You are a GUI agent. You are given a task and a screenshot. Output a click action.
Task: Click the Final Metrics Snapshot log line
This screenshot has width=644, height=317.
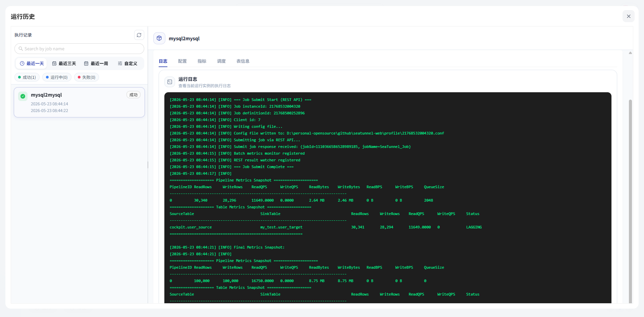coord(227,247)
